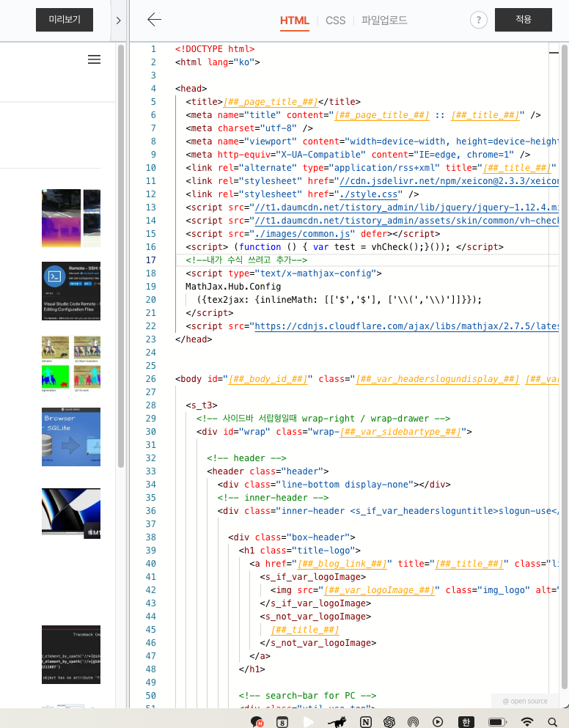Click the box-header div line
The height and width of the screenshot is (728, 569).
click(x=292, y=537)
